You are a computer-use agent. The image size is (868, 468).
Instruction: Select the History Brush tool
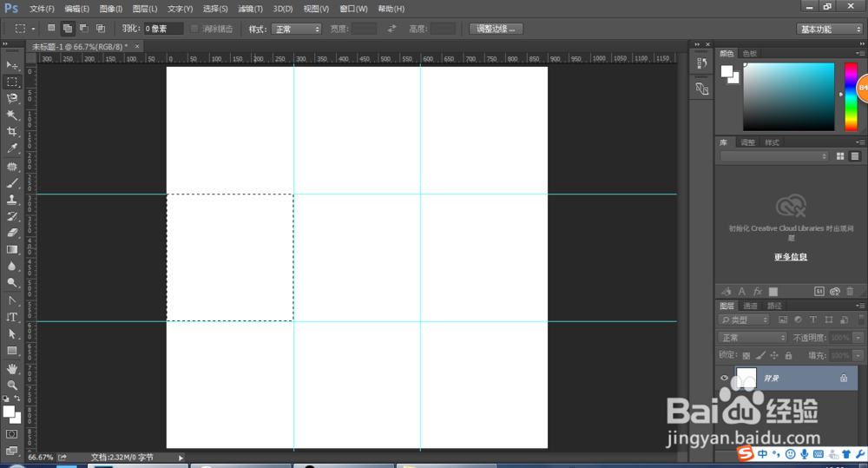[x=11, y=216]
